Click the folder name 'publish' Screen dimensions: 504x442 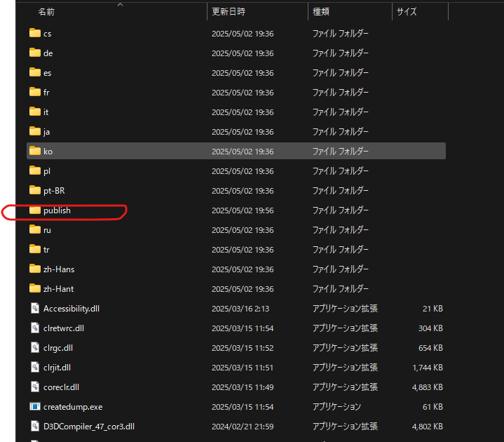[x=57, y=210]
